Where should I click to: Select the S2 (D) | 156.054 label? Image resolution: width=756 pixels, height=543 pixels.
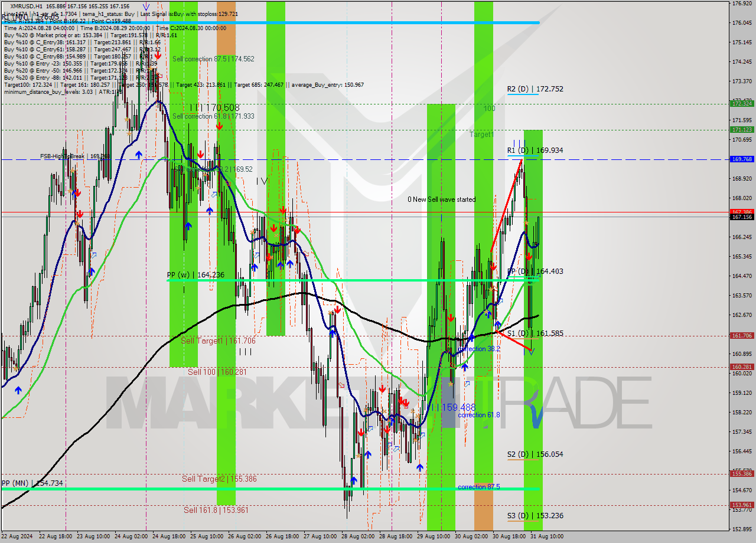tap(535, 454)
